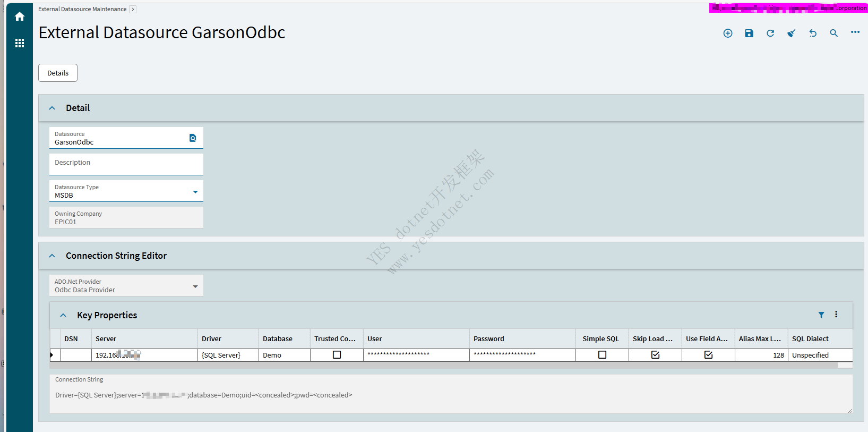
Task: Click the Datasource field search icon
Action: (193, 138)
